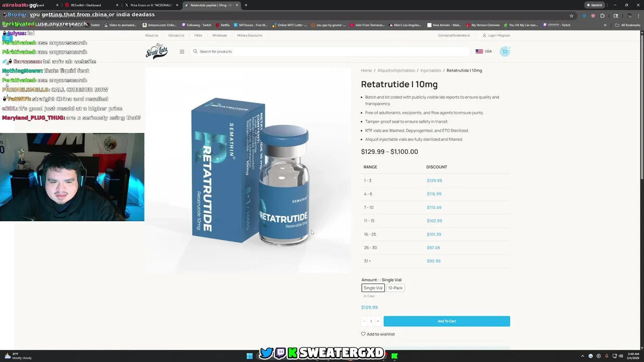Go to Aliquots/Injectables breadcrumb
This screenshot has width=644, height=362.
pos(396,70)
